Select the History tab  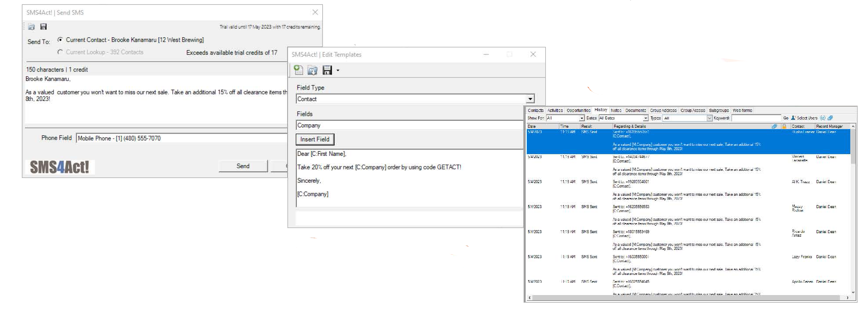click(601, 110)
